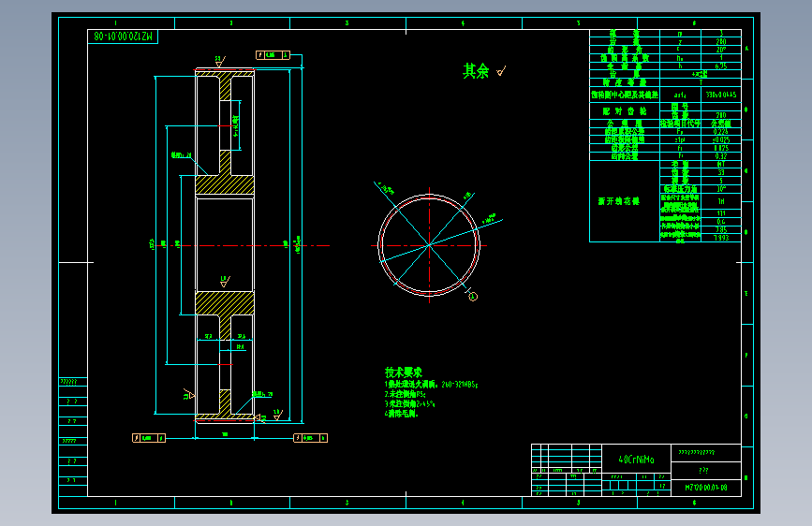The width and height of the screenshot is (812, 526).
Task: Click the value 280 in the z row
Action: coord(721,42)
